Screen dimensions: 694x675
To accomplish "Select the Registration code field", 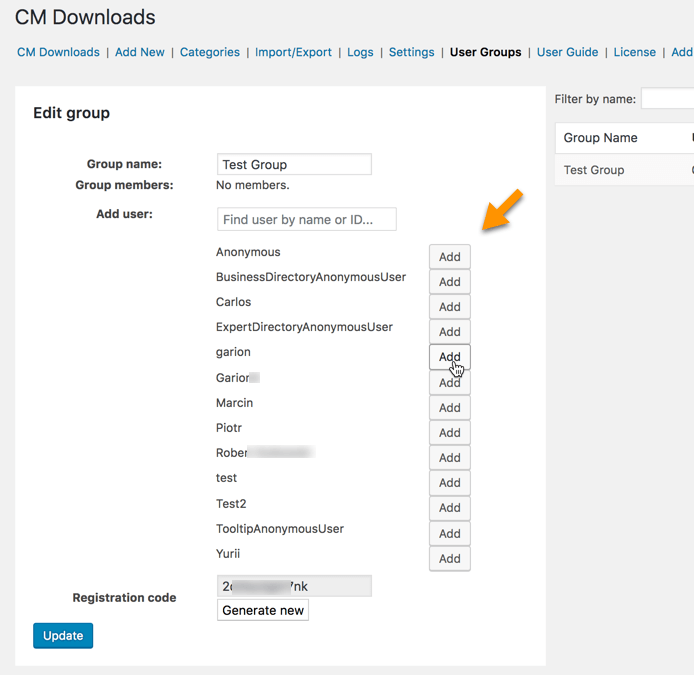I will [x=294, y=586].
